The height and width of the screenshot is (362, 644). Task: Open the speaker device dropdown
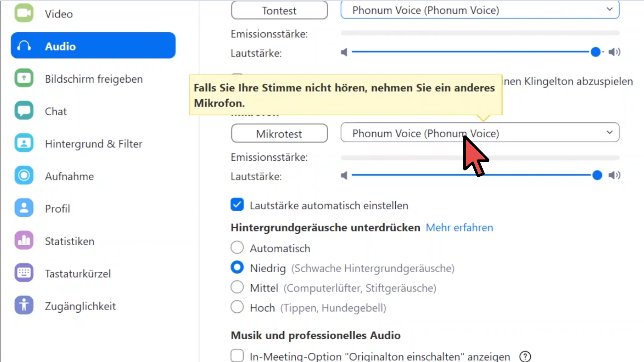pyautogui.click(x=480, y=10)
